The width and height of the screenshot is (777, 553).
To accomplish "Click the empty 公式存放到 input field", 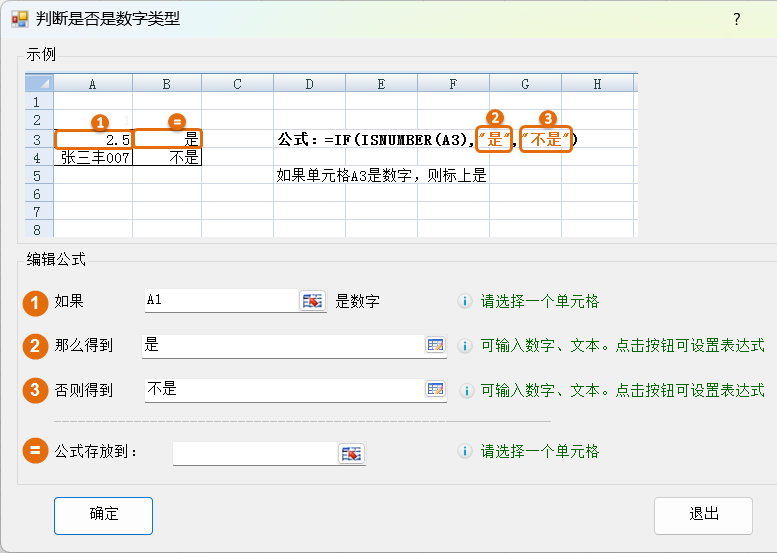I will tap(255, 453).
